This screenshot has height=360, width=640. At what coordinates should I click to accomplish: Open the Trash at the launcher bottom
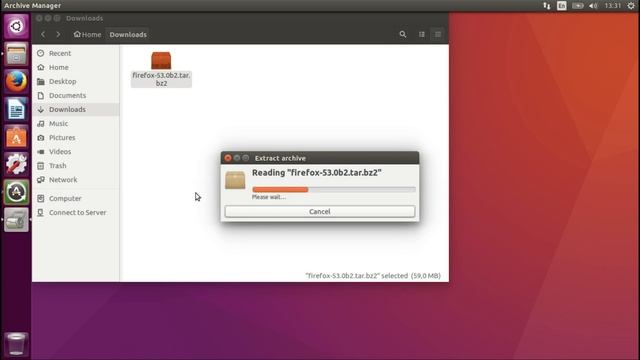(16, 344)
